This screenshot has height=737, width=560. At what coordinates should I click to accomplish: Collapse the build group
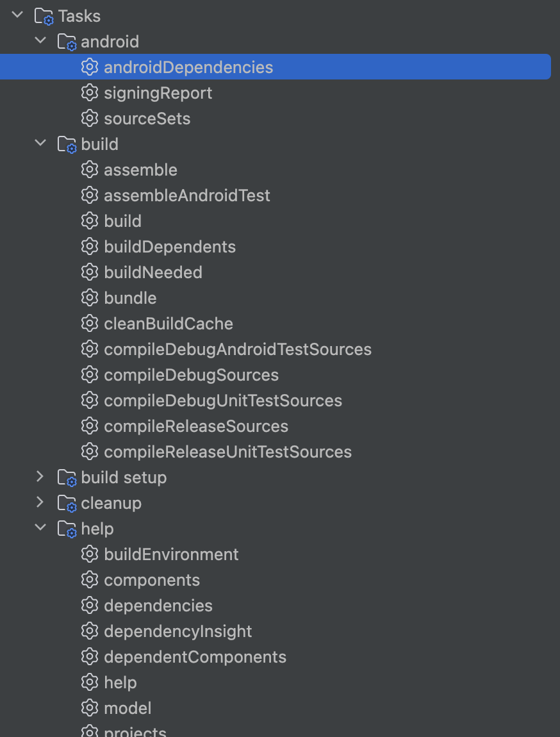pyautogui.click(x=40, y=144)
